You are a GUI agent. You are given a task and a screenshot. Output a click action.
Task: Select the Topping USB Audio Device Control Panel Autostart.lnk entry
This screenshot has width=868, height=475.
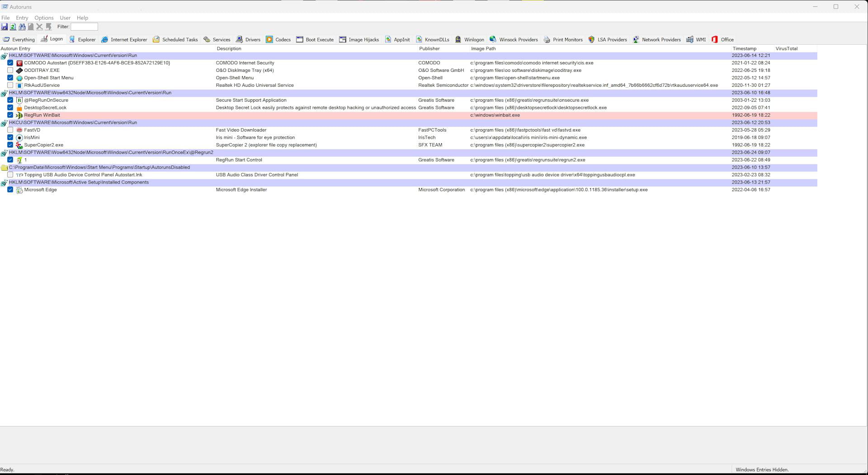(83, 175)
